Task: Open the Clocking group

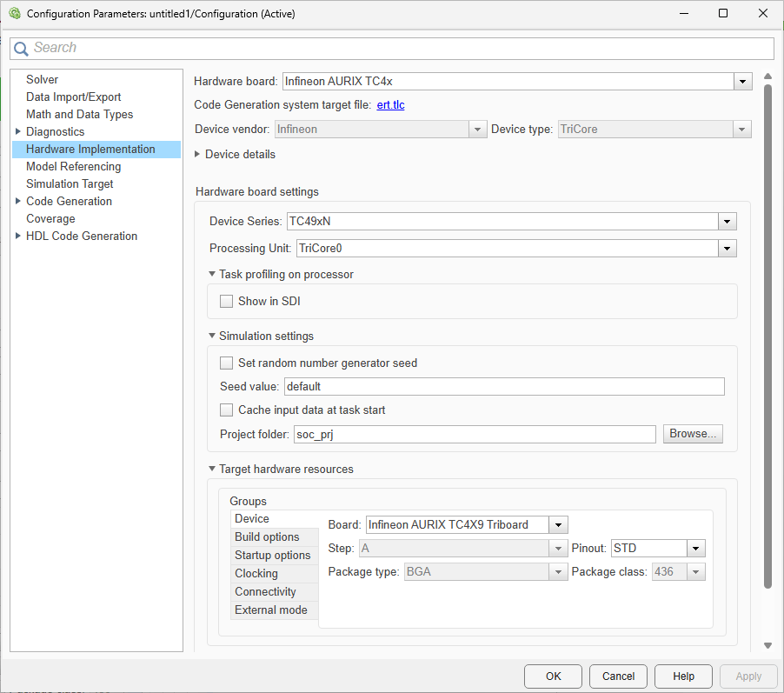Action: click(x=275, y=573)
